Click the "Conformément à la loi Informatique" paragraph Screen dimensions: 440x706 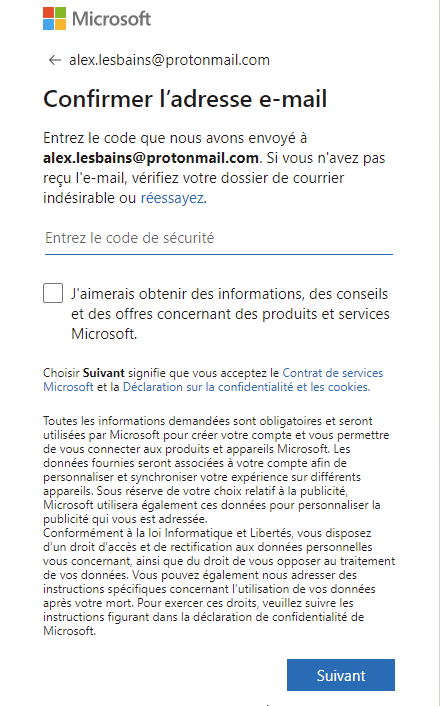[x=219, y=582]
